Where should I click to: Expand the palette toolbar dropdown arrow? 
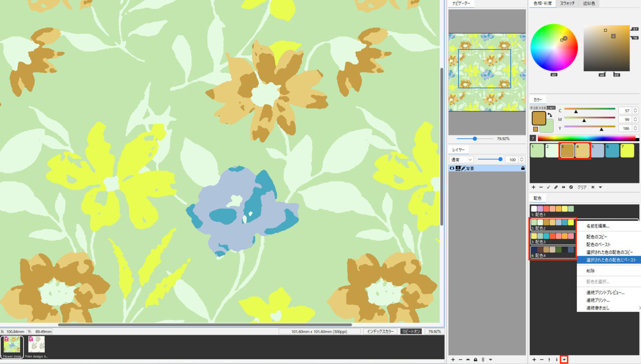600,187
